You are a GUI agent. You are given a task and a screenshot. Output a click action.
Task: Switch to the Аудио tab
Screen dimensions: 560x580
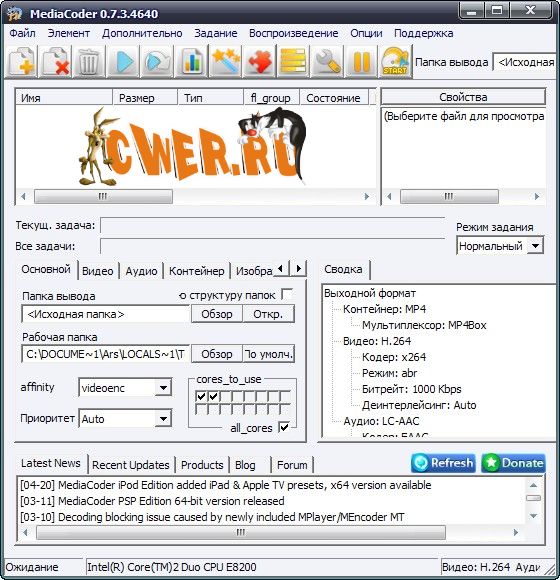[141, 271]
